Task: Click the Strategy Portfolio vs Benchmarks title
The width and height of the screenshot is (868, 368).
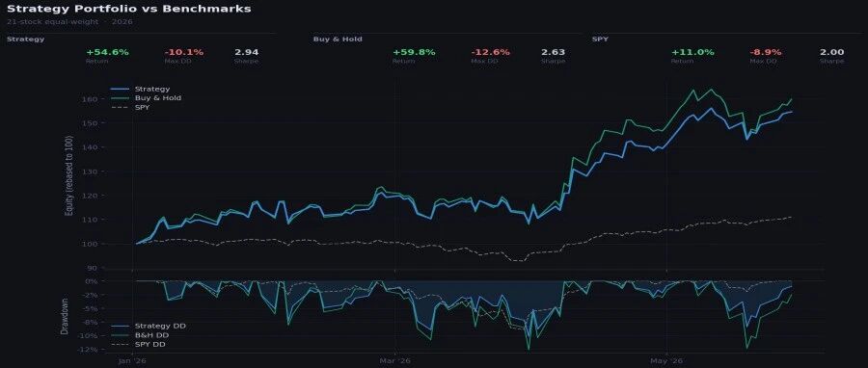Action: coord(128,9)
